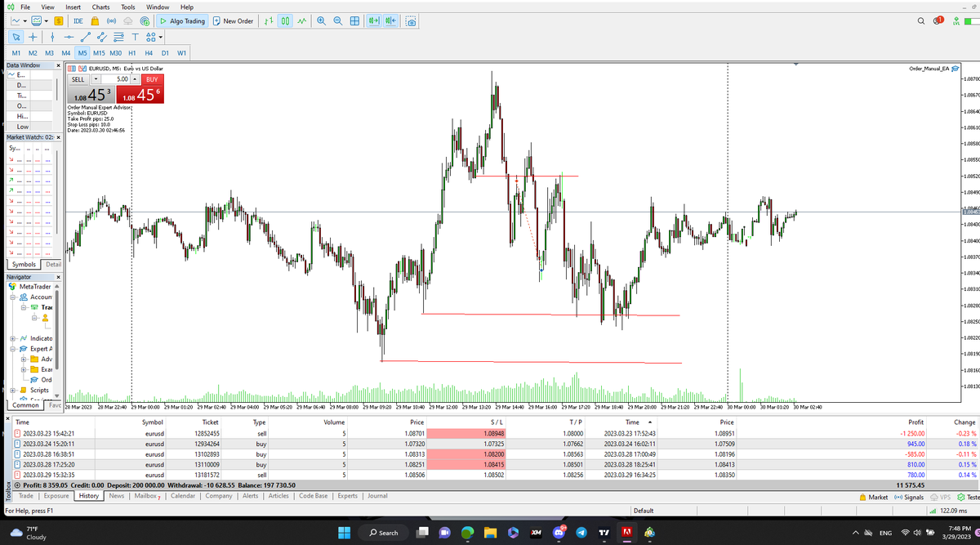Close the Data Window panel

pos(59,65)
